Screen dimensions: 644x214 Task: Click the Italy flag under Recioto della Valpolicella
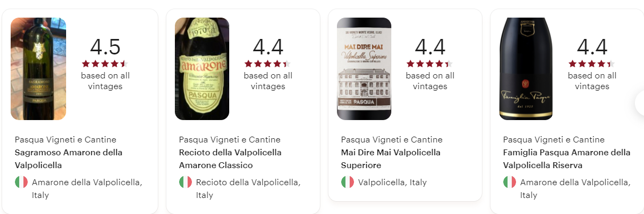coord(186,183)
